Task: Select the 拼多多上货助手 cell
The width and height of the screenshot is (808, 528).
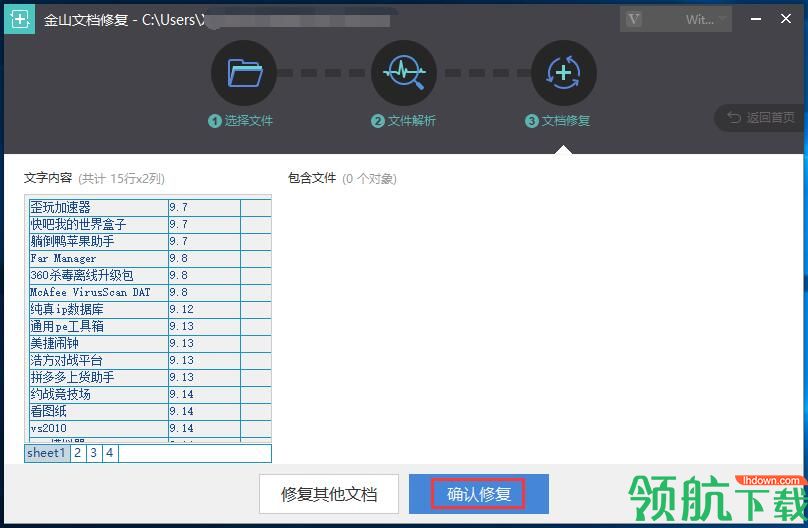Action: (x=98, y=378)
